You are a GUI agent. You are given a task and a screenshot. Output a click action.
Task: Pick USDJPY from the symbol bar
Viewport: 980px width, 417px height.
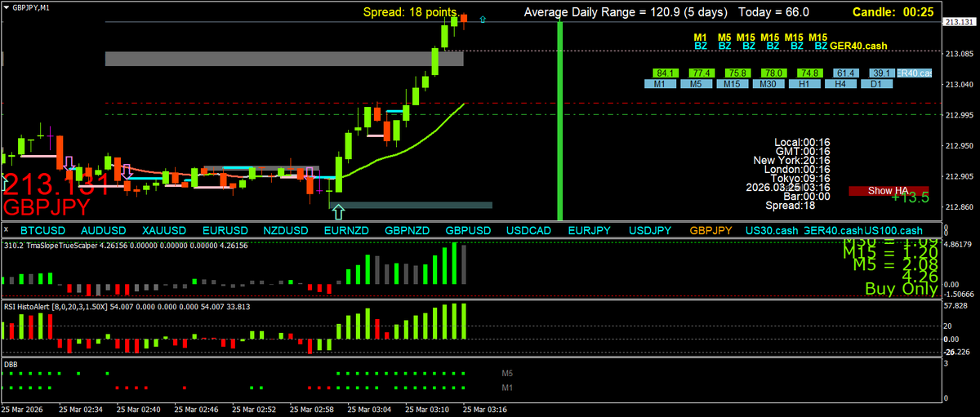click(650, 231)
